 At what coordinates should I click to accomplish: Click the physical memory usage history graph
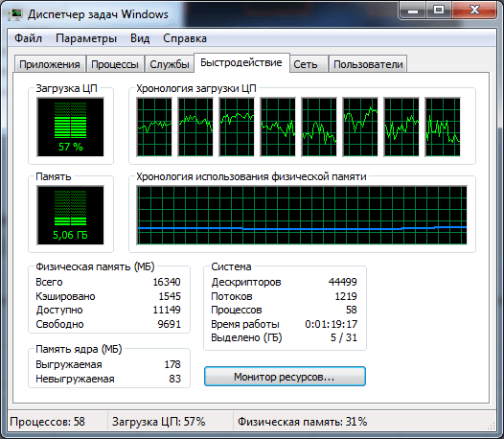coord(302,215)
